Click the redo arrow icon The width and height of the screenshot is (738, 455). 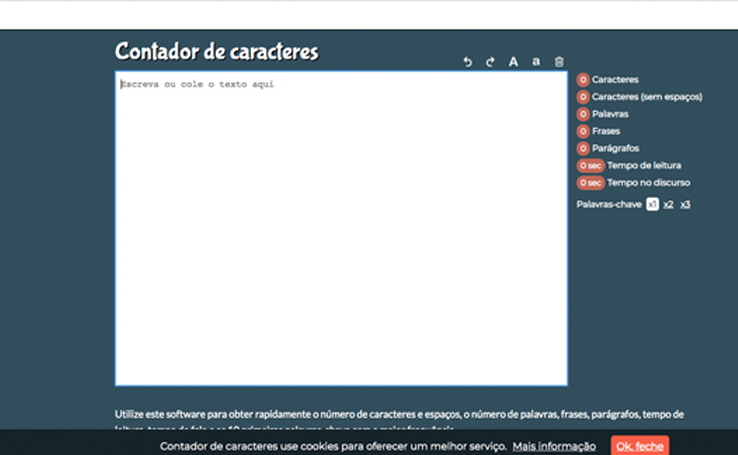point(490,62)
